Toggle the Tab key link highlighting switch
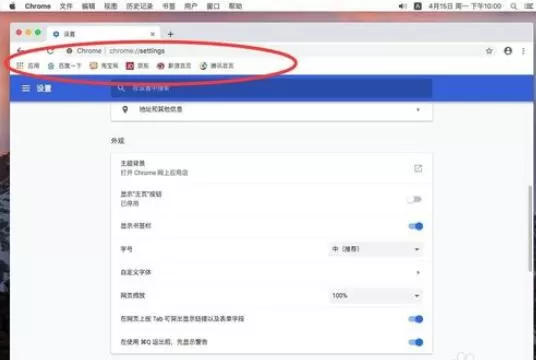 coord(416,319)
